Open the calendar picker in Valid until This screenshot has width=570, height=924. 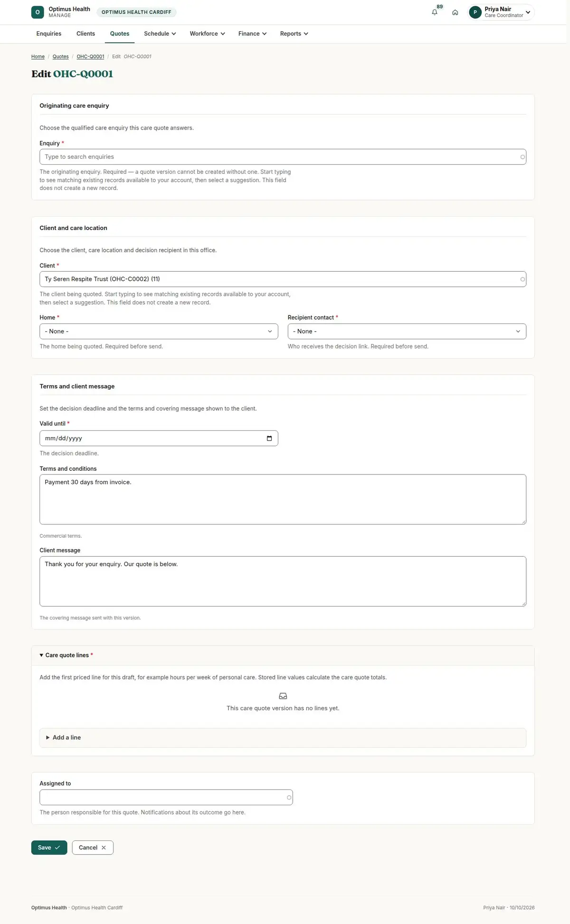(269, 438)
